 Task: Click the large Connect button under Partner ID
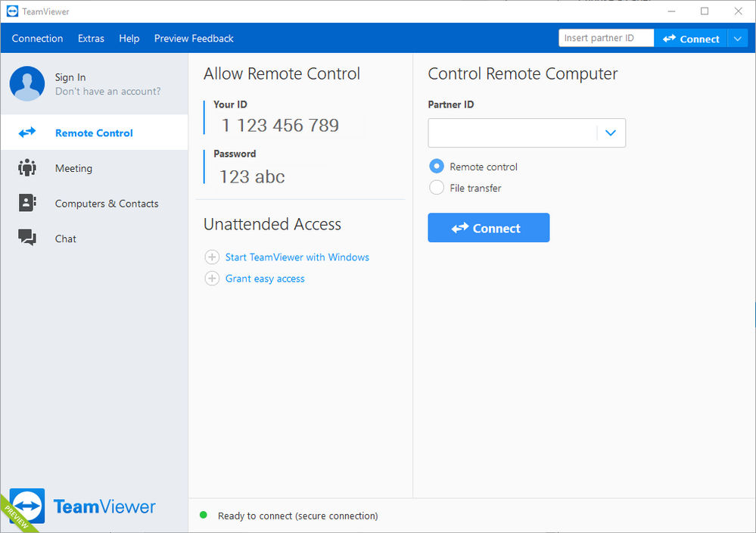[x=488, y=228]
